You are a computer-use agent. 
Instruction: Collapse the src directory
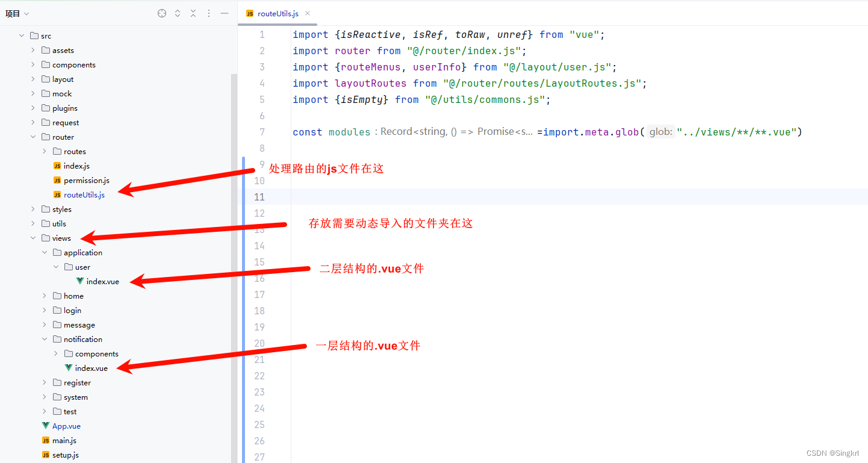22,36
